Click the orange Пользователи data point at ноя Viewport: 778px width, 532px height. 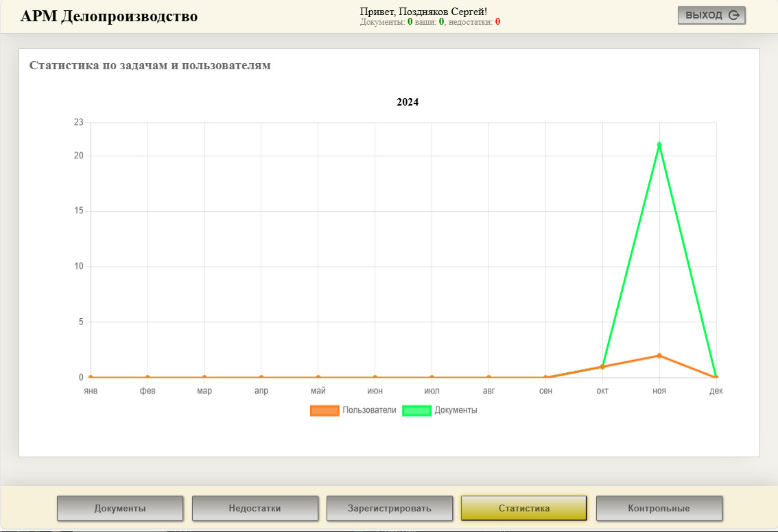tap(659, 356)
